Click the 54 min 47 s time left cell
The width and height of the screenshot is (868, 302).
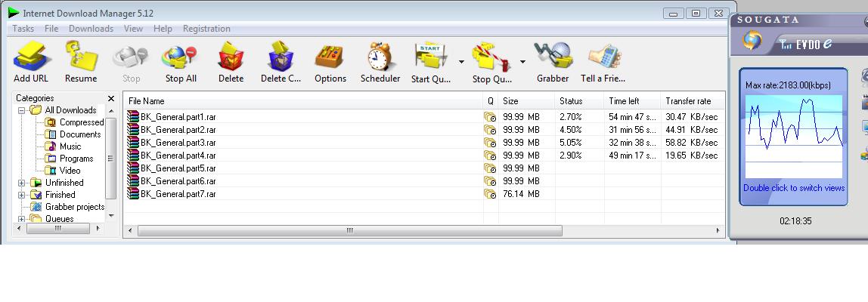coord(632,117)
